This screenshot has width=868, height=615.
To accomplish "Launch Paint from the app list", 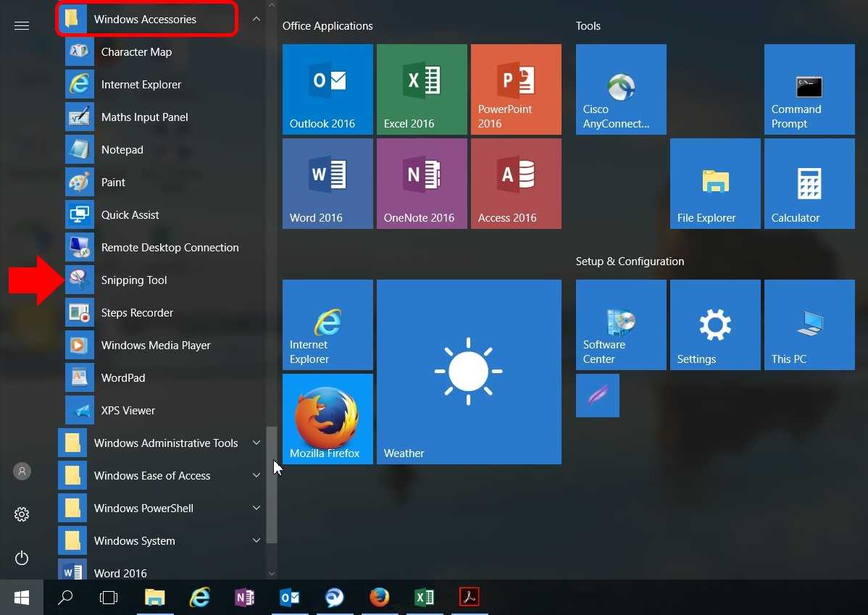I will pyautogui.click(x=161, y=183).
